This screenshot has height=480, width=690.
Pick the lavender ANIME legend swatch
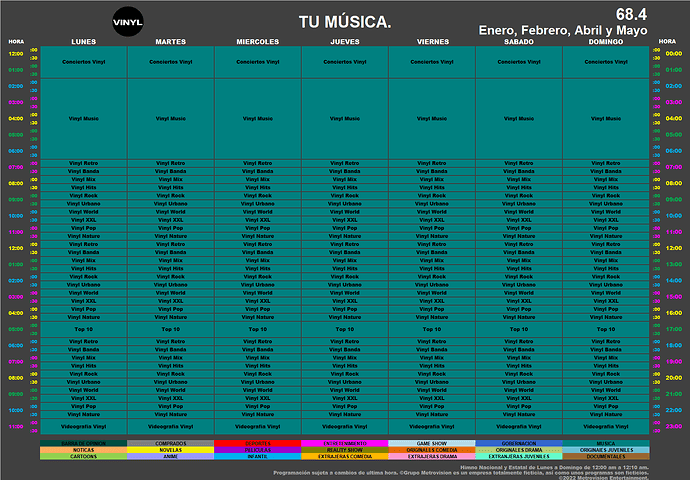tap(171, 457)
